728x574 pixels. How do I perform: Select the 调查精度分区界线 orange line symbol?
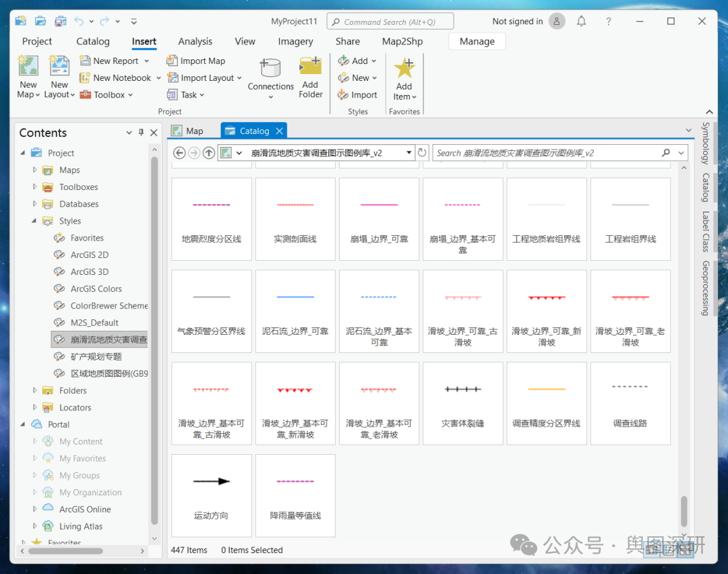547,404
